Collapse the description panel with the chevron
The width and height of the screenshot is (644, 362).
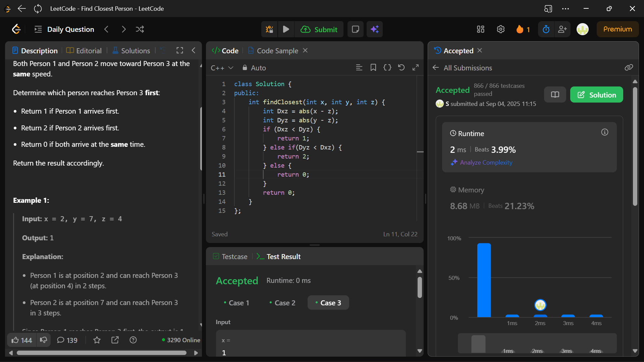pos(194,51)
